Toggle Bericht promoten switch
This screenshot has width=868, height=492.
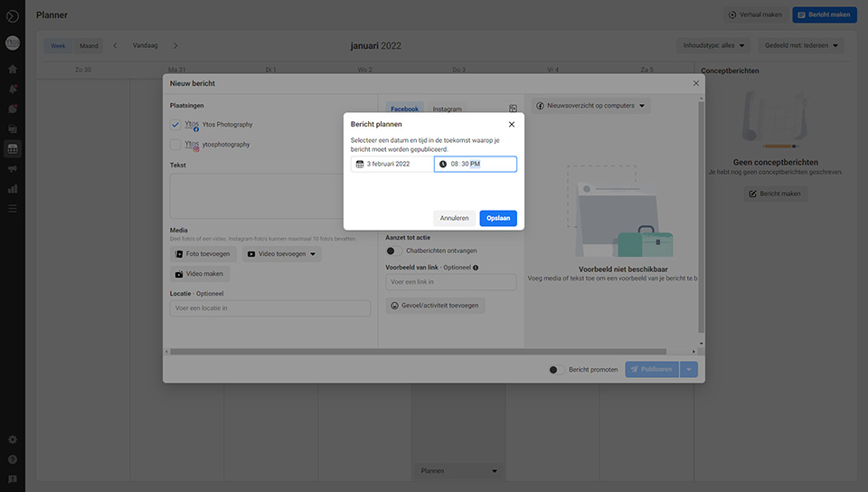pyautogui.click(x=556, y=370)
